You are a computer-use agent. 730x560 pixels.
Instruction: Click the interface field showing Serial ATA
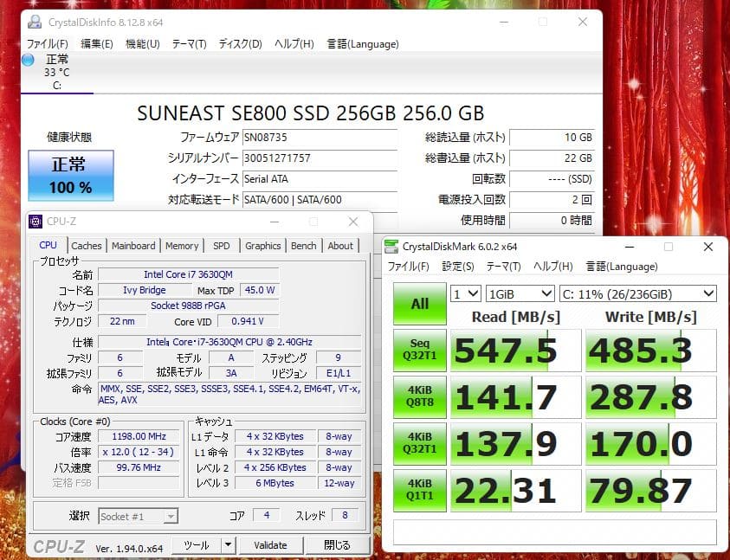click(320, 179)
